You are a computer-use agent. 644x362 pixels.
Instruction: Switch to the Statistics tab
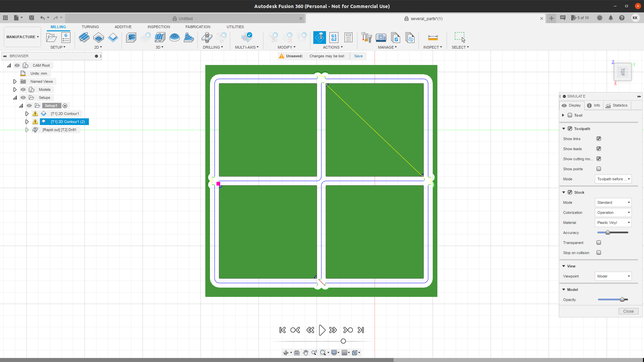[616, 105]
